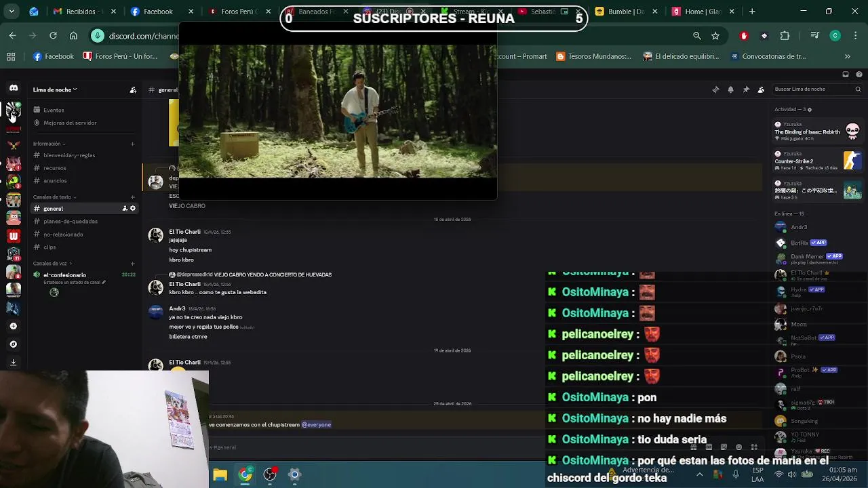The width and height of the screenshot is (868, 488).
Task: Go back in Chrome browser
Action: [x=12, y=35]
